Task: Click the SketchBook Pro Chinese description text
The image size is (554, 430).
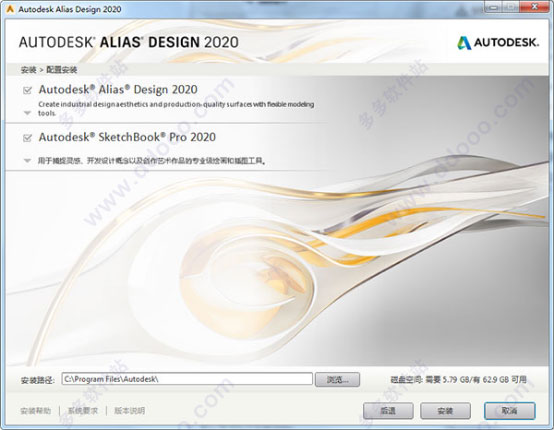Action: [x=152, y=161]
